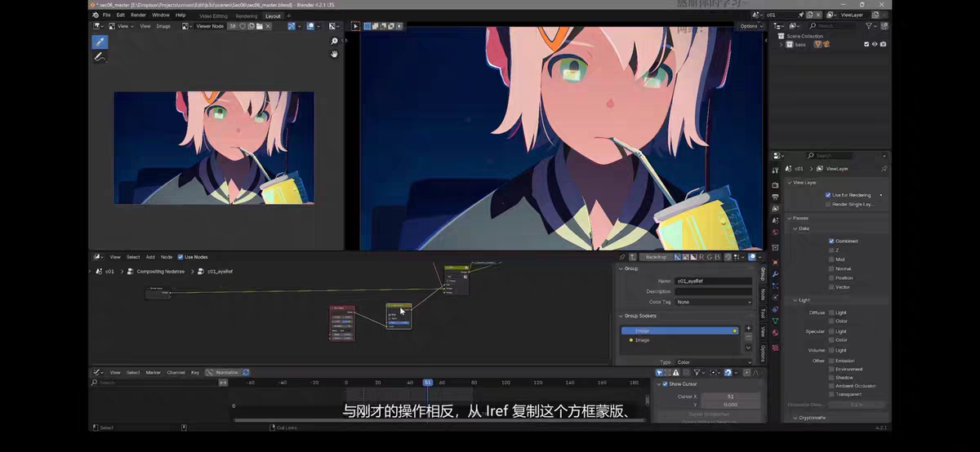The height and width of the screenshot is (452, 980).
Task: Select the Sample eyedropper tool
Action: tap(100, 42)
